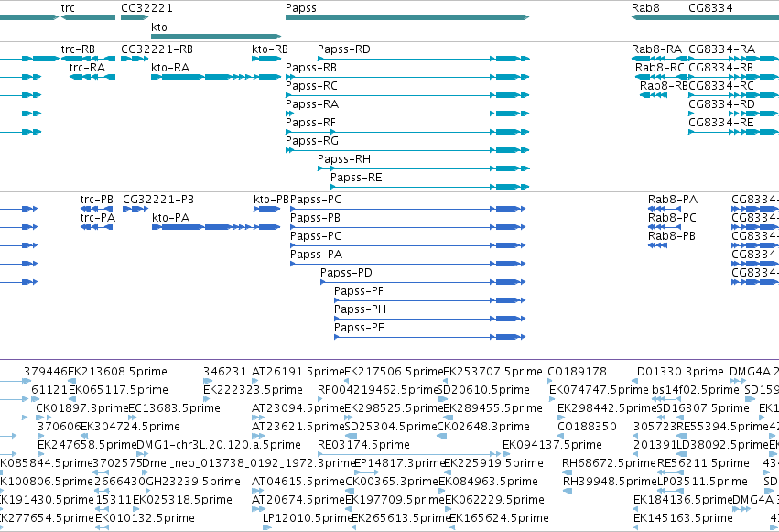Select transcript label CG8334-RA
This screenshot has height=532, width=779.
click(722, 49)
